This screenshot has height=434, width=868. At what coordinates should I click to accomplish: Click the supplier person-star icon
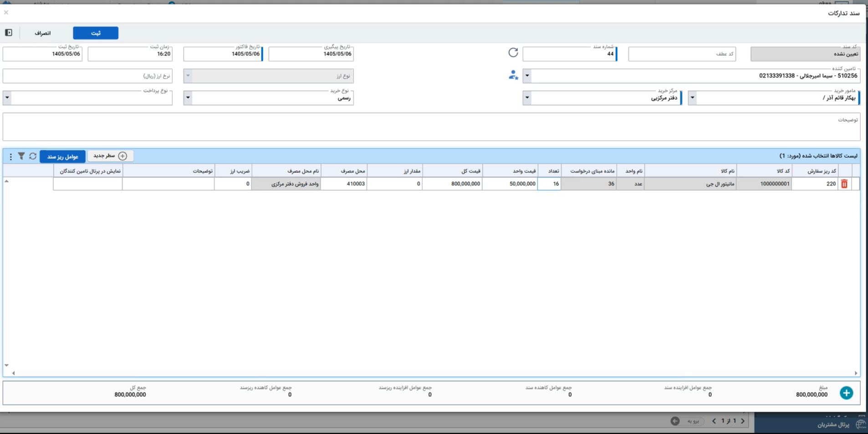[x=513, y=75]
